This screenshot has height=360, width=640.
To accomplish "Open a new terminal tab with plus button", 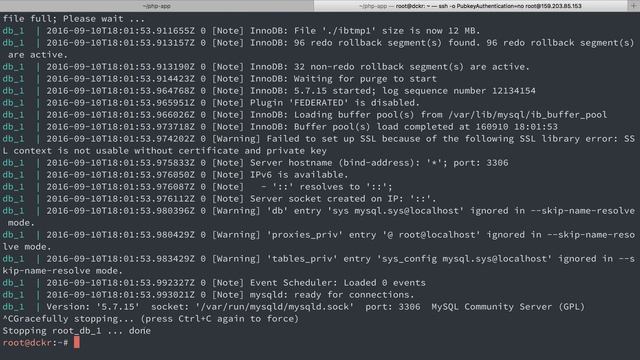I will (634, 6).
